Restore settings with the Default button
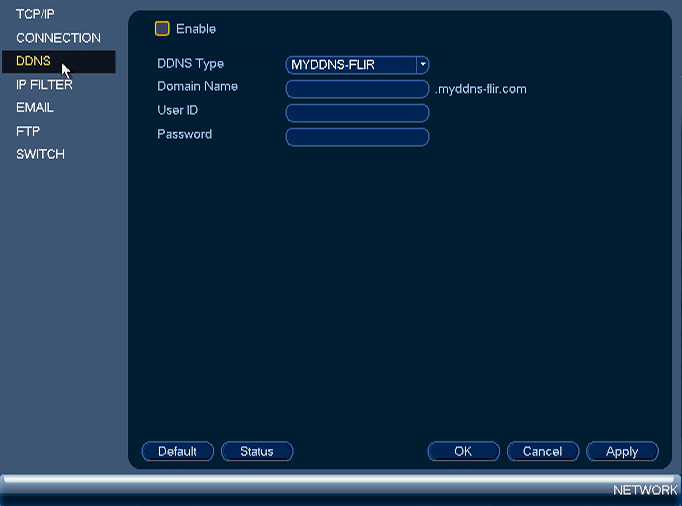Viewport: 682px width, 506px height. tap(177, 451)
